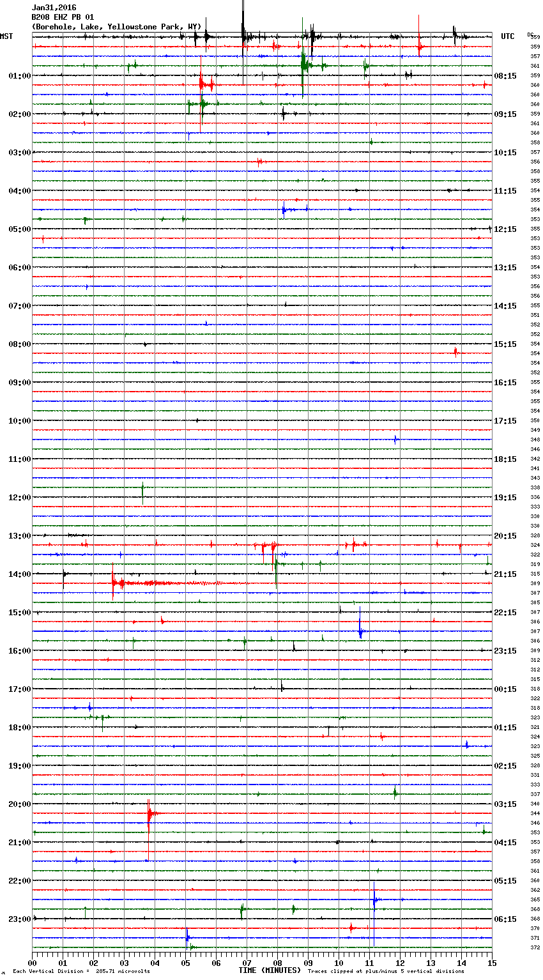Click the 06:15 UTC time label
This screenshot has height=980, width=543.
coord(505,919)
